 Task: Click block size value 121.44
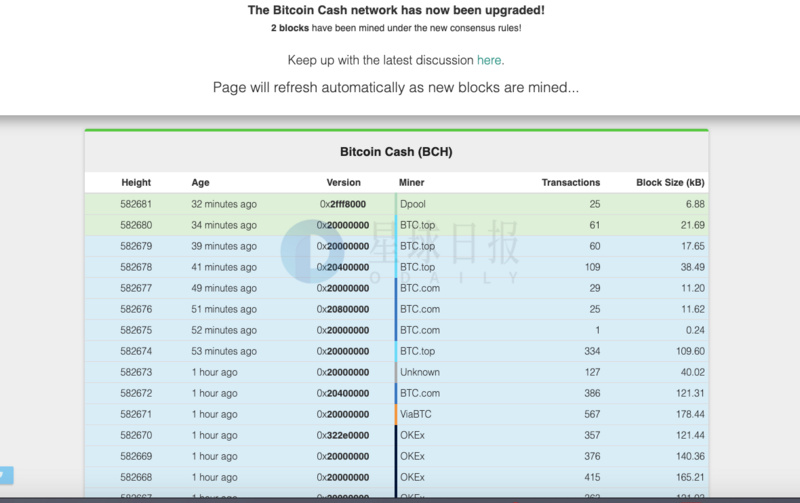coord(690,435)
